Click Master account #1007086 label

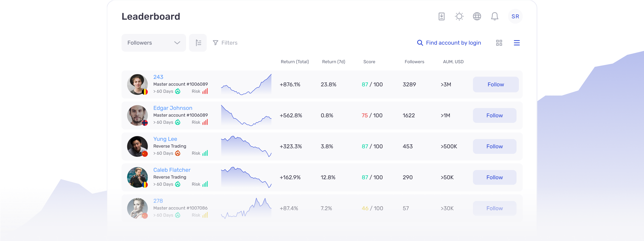click(x=180, y=208)
